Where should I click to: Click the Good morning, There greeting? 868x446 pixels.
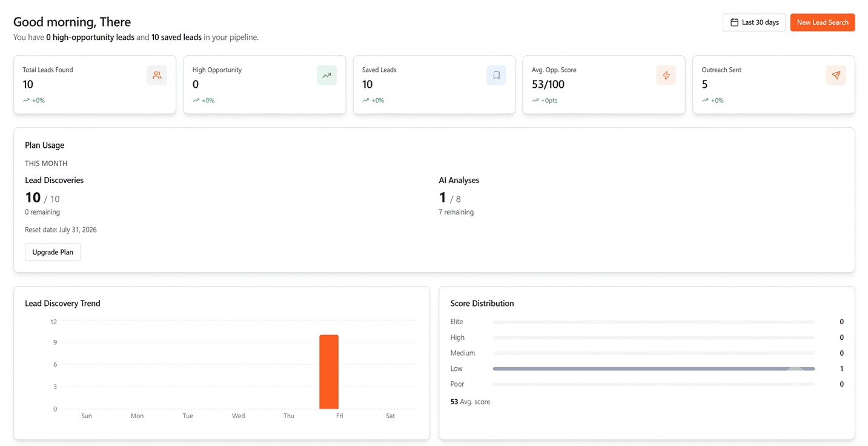pyautogui.click(x=72, y=22)
